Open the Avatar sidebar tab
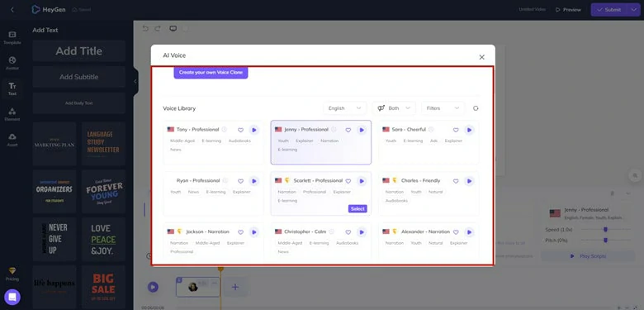Screen dimensions: 644x310 tap(12, 64)
